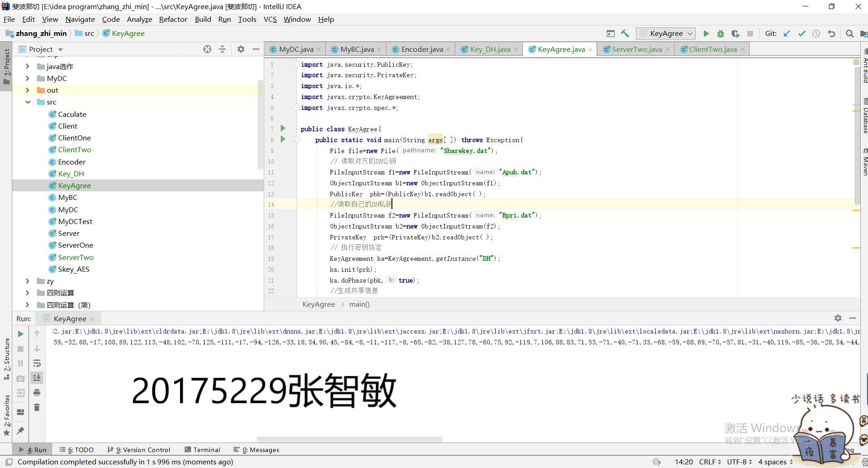The image size is (868, 468).
Task: Switch to the ServerTwo.java tab
Action: [x=637, y=49]
